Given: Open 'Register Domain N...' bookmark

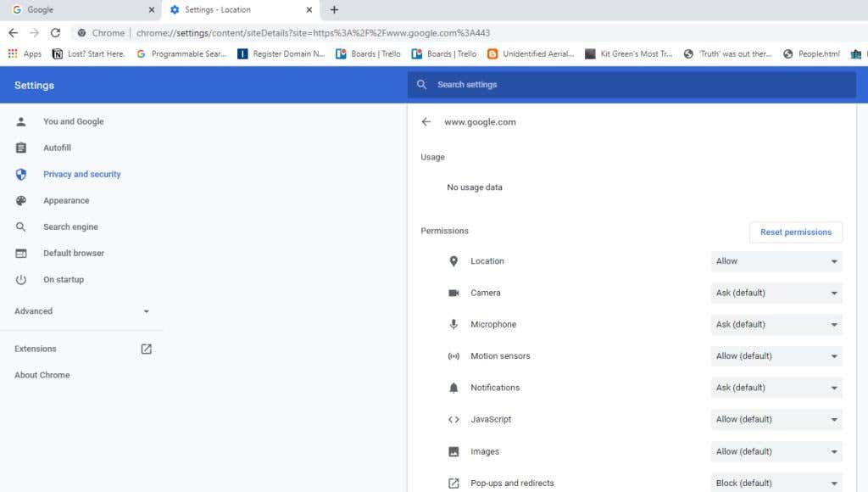Looking at the screenshot, I should point(281,53).
